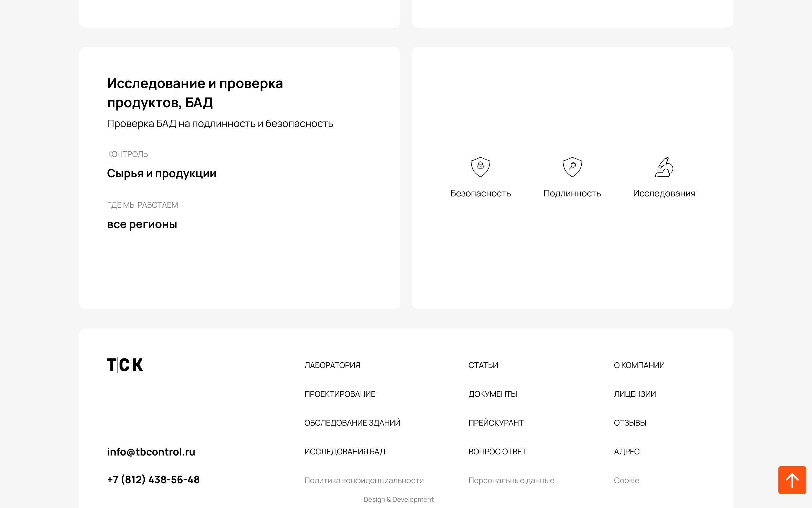
Task: Click the Безопасность label
Action: point(480,193)
